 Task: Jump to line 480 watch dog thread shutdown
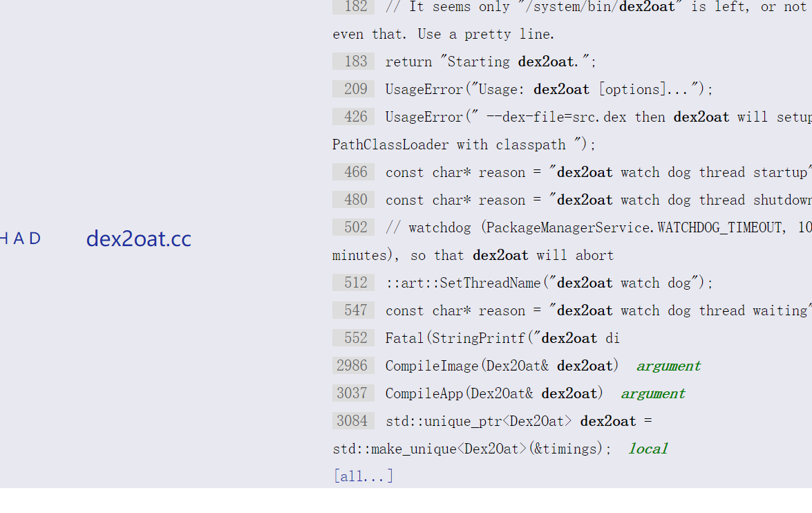point(354,200)
